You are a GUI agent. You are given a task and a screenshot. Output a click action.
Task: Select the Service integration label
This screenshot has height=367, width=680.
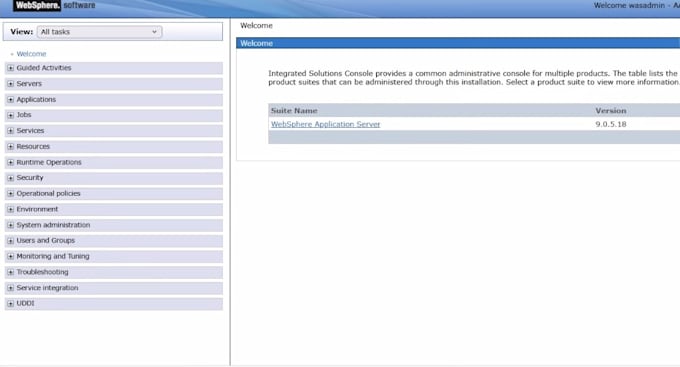coord(47,288)
